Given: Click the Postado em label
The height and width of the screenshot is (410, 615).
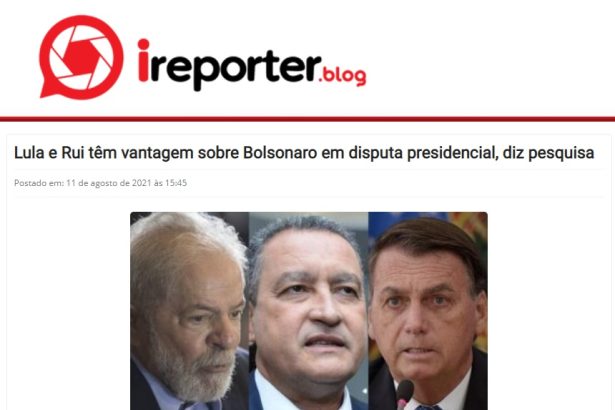Looking at the screenshot, I should point(39,183).
